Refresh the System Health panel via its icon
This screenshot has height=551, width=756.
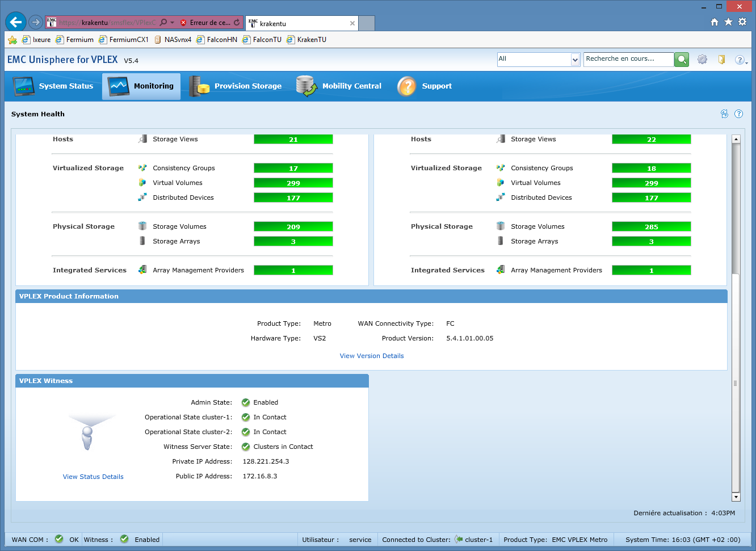(x=724, y=114)
